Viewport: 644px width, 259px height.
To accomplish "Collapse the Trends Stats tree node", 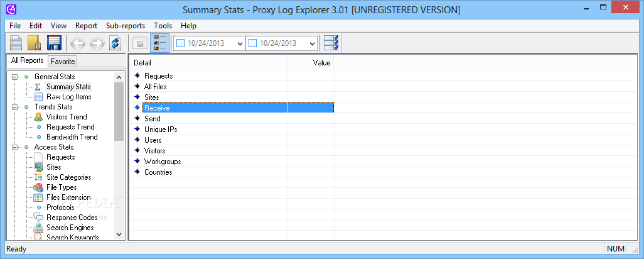I will tap(15, 107).
